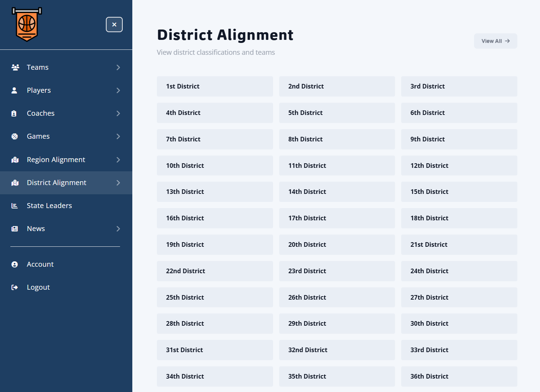Viewport: 540px width, 392px height.
Task: Select the 14th District card
Action: coord(337,192)
